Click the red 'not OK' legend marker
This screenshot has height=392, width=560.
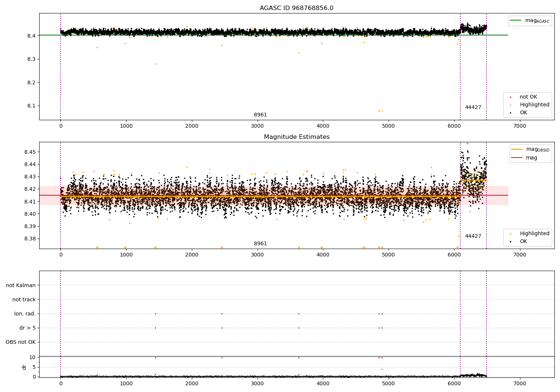[x=510, y=97]
